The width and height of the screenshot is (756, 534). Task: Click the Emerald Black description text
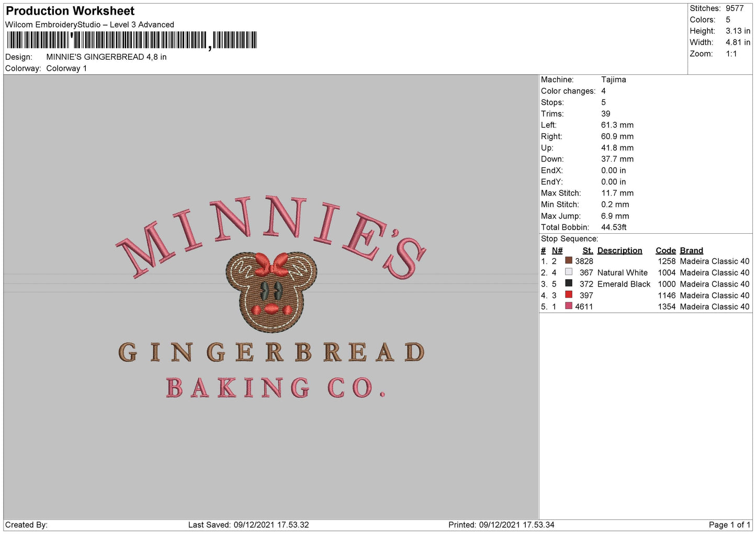624,284
